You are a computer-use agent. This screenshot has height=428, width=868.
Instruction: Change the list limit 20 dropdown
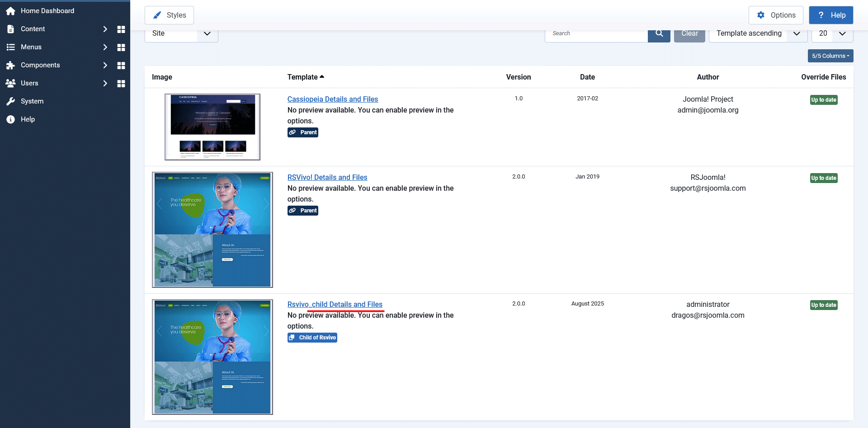(x=832, y=34)
